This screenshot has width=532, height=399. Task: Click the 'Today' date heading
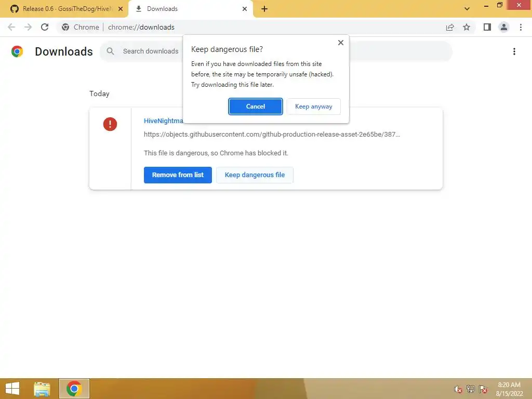click(99, 94)
